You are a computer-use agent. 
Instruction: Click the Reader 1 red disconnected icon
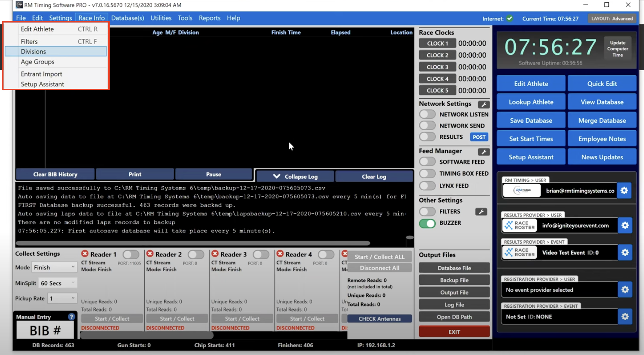click(x=85, y=254)
